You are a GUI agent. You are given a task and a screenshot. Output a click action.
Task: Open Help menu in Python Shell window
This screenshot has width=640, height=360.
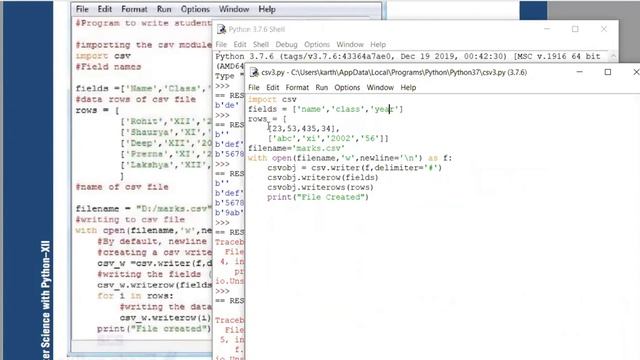(x=378, y=44)
